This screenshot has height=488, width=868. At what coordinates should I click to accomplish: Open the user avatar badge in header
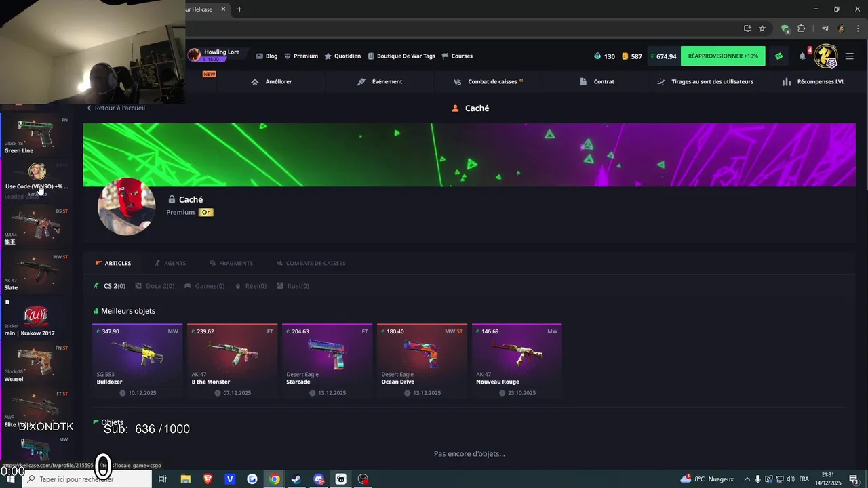point(825,56)
